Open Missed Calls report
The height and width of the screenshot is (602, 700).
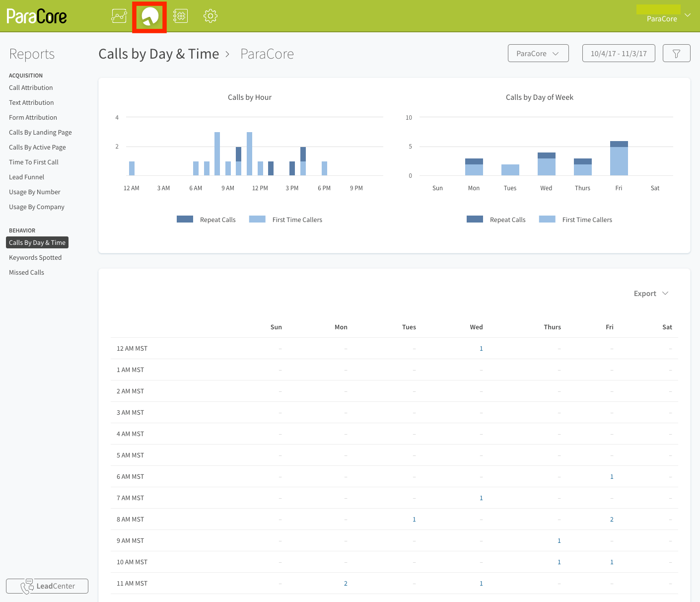pos(26,272)
